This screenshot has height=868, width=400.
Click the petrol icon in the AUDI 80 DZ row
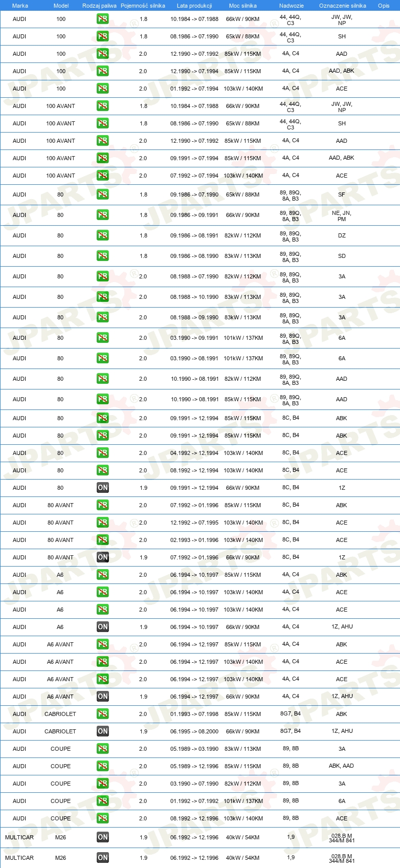103,235
